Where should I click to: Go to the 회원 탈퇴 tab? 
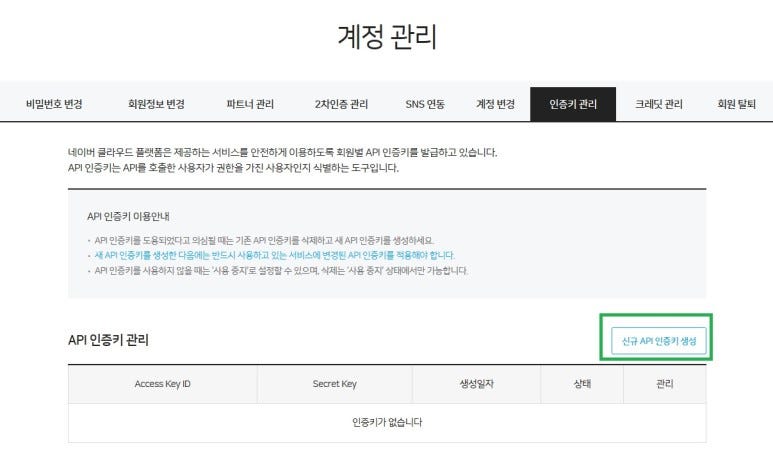[x=737, y=104]
